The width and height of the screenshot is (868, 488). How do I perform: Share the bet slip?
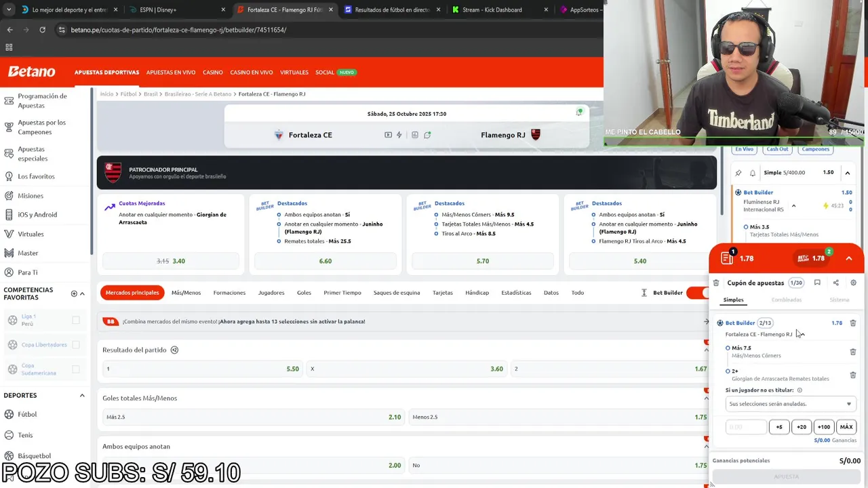coord(835,283)
